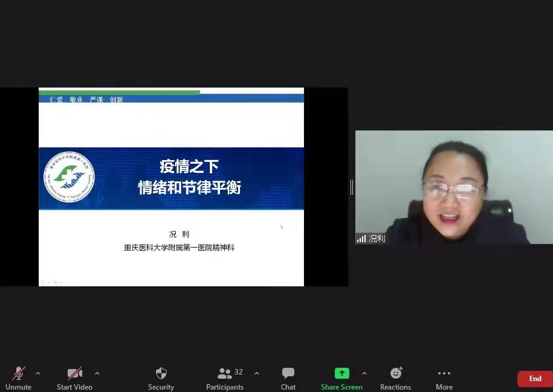Click the red End button
The image size is (553, 392).
tap(535, 379)
